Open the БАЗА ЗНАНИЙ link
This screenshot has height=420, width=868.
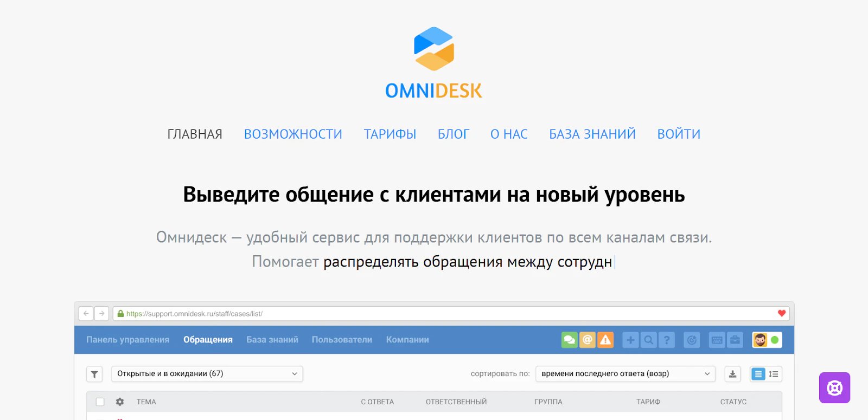click(592, 134)
